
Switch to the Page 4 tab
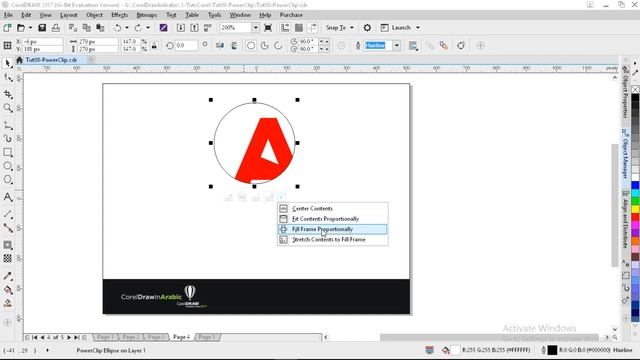point(182,337)
